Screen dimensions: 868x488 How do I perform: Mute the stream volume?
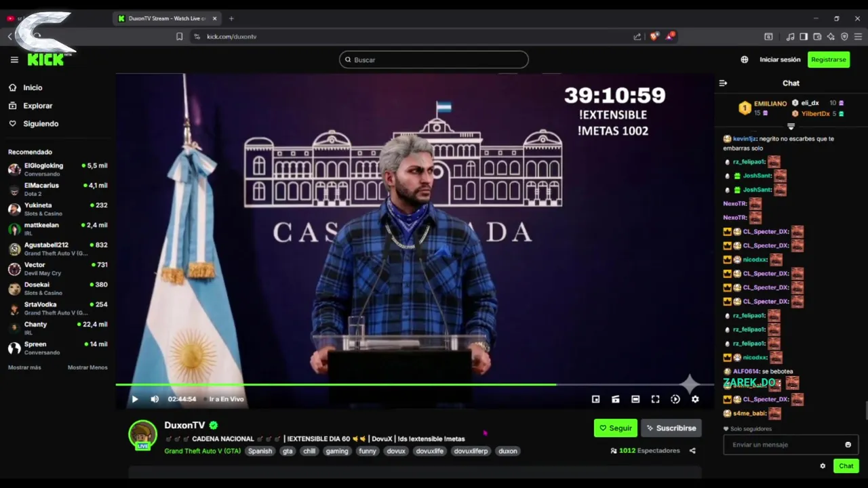pos(155,399)
